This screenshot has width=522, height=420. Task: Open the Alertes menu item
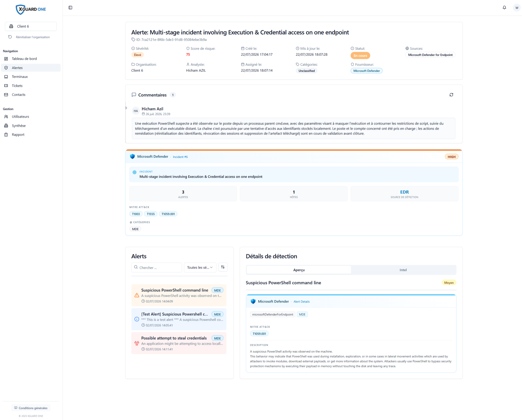[x=31, y=68]
